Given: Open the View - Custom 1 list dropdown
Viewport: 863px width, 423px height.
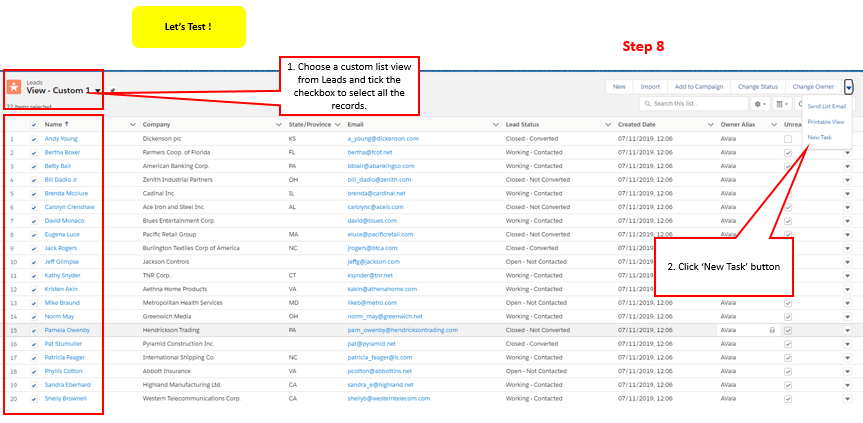Looking at the screenshot, I should [98, 91].
